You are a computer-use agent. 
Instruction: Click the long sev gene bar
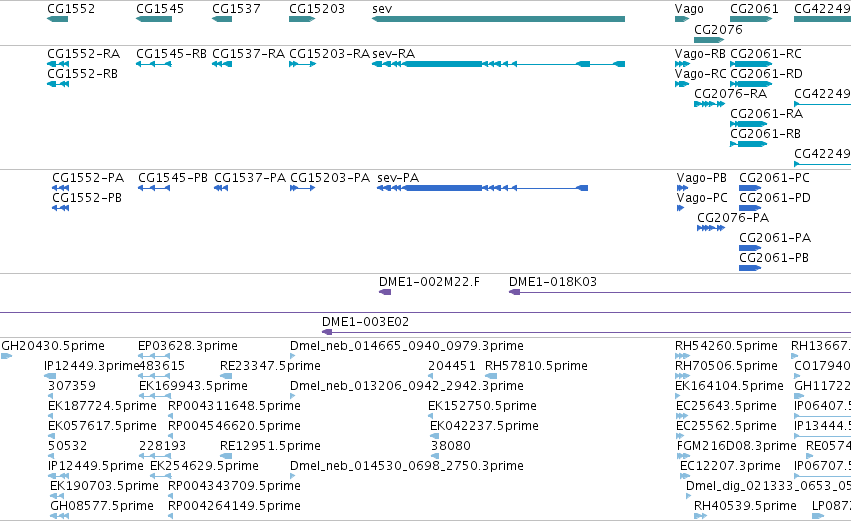click(x=498, y=19)
